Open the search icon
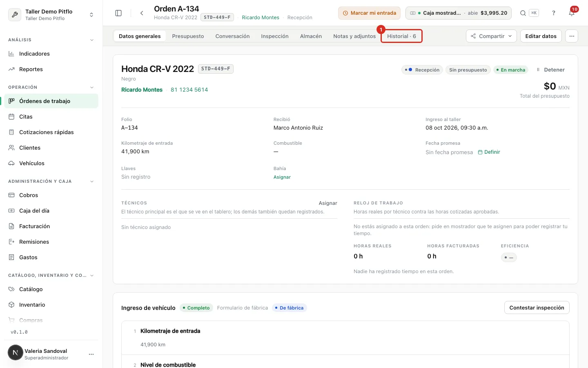The image size is (588, 368). [x=523, y=13]
